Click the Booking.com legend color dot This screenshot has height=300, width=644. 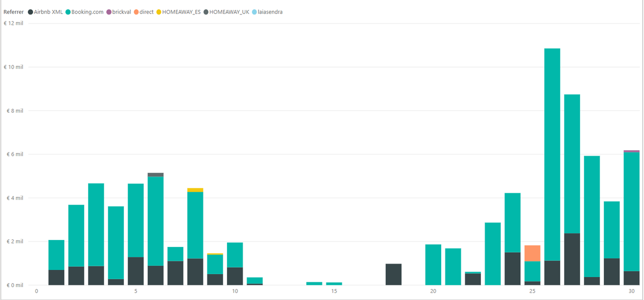[x=68, y=12]
